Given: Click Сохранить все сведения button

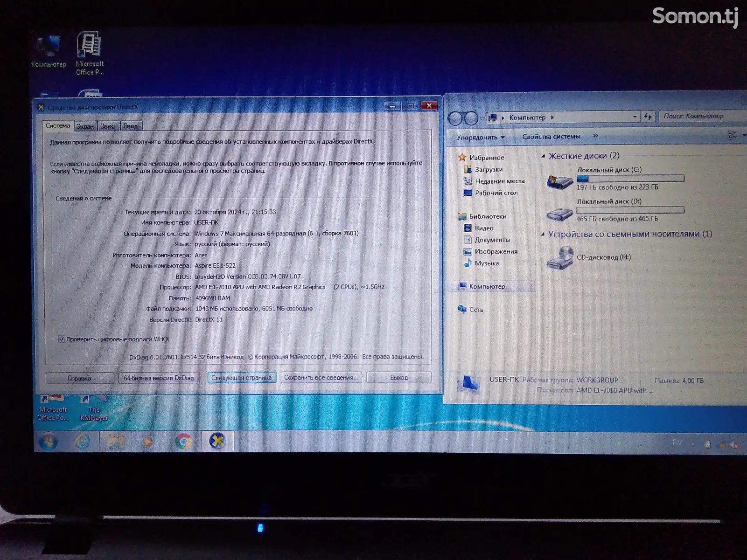Looking at the screenshot, I should click(x=321, y=377).
